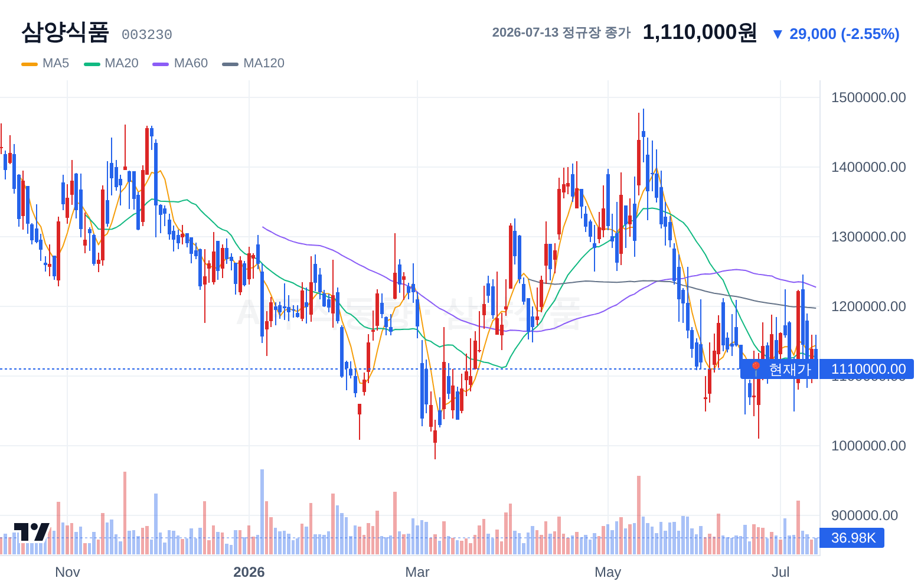Click the 29,000 (-2.55%) change text
The width and height of the screenshot is (921, 588).
click(844, 34)
